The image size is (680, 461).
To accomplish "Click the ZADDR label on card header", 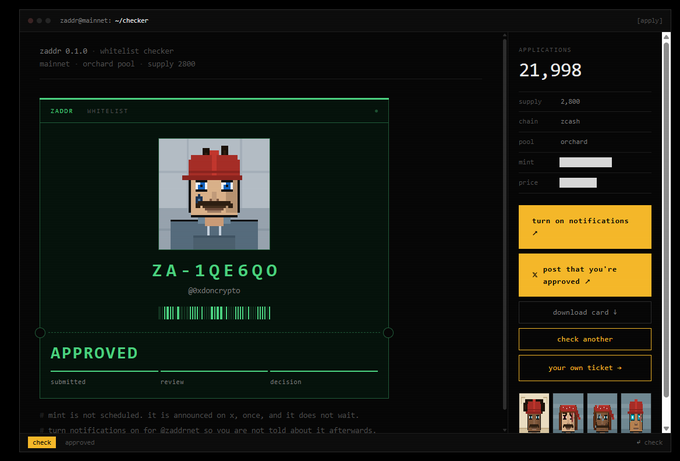I will click(62, 111).
